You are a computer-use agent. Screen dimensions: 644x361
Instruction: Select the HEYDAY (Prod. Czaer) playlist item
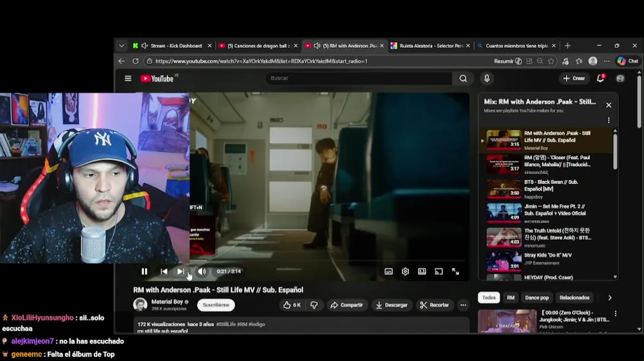coord(547,277)
